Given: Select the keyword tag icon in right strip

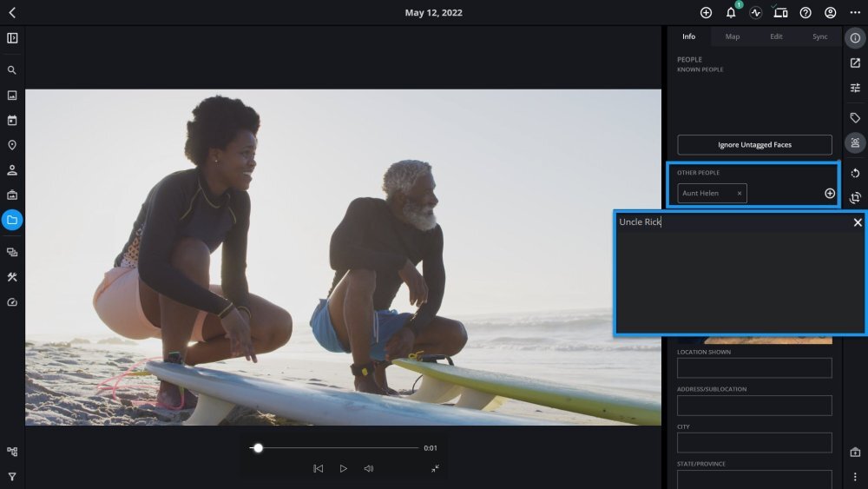Looking at the screenshot, I should coord(855,117).
